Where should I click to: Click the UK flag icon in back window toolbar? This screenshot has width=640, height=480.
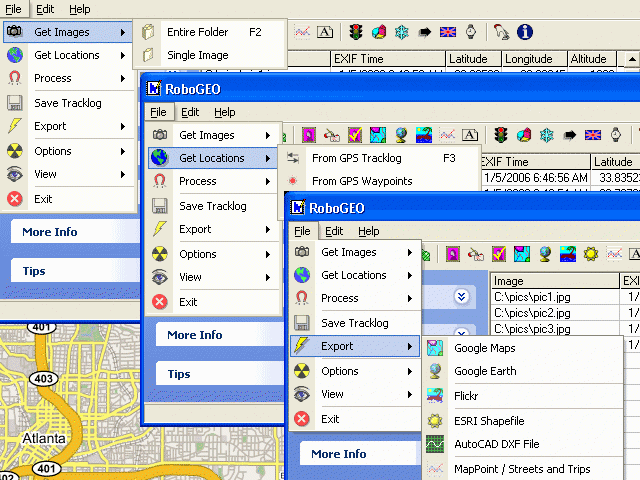448,32
